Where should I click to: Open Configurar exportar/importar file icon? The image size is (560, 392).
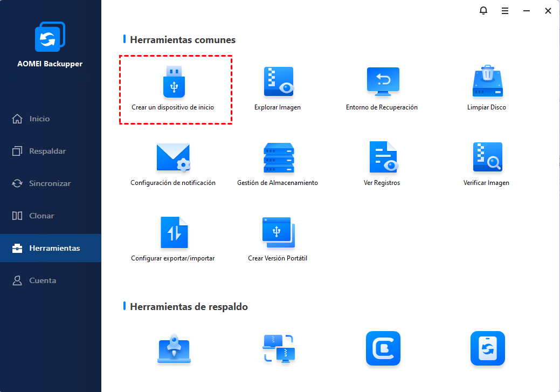[x=174, y=232]
